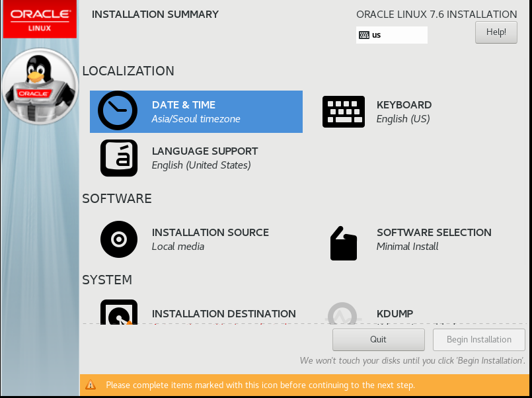Click the Installation Source disc icon
The width and height of the screenshot is (532, 398).
click(119, 239)
